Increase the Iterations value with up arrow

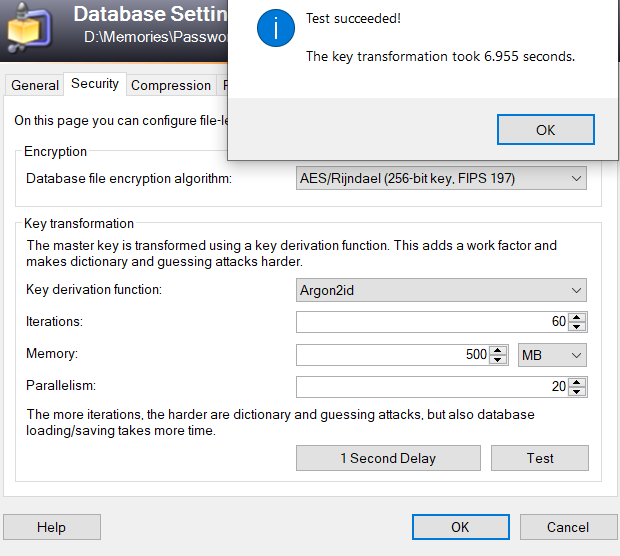click(577, 317)
